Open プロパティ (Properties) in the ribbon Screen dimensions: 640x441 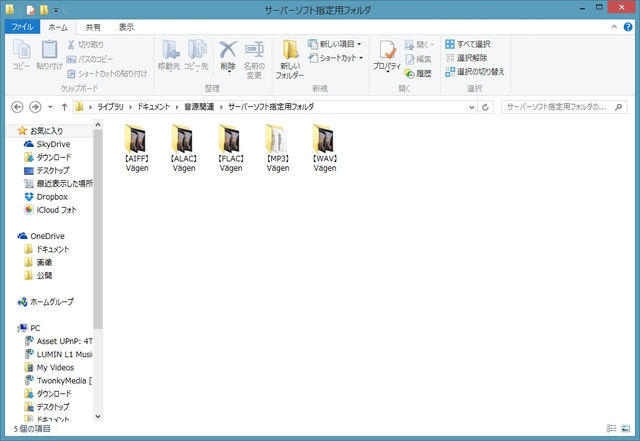click(386, 56)
